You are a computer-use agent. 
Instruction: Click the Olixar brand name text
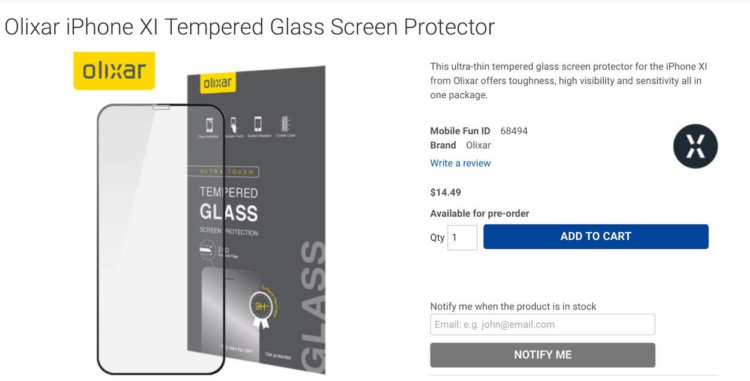pos(478,145)
